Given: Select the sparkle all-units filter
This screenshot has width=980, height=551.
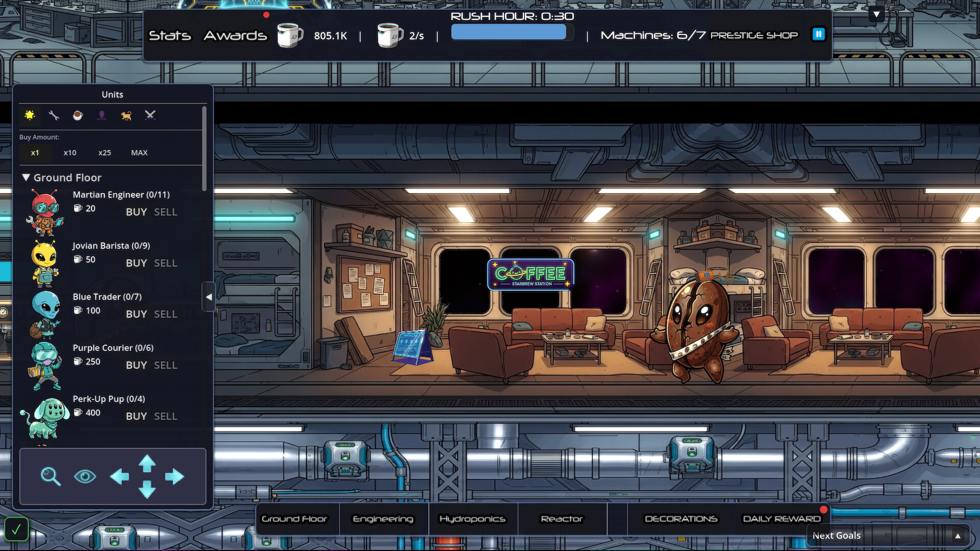Looking at the screenshot, I should click(x=30, y=116).
